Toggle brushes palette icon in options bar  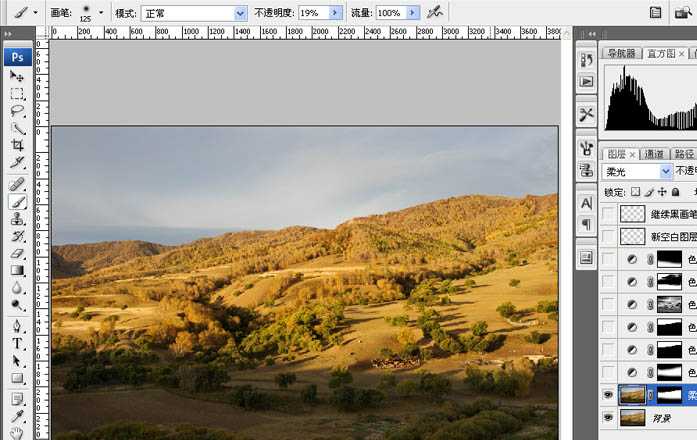(x=655, y=12)
